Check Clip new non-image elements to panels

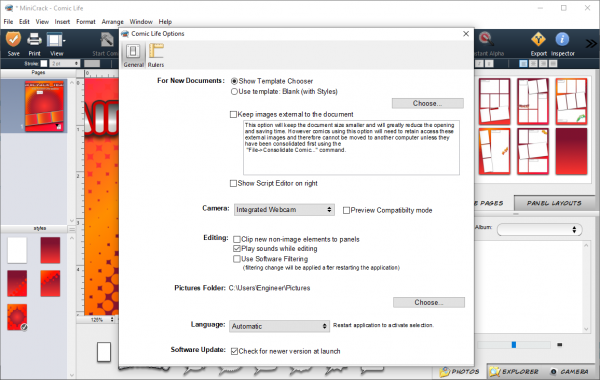(237, 239)
